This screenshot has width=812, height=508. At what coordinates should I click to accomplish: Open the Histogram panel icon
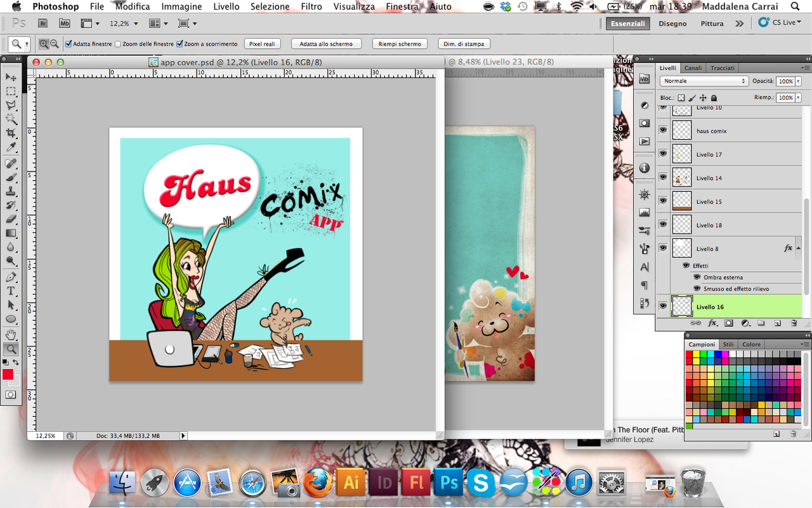click(x=645, y=213)
